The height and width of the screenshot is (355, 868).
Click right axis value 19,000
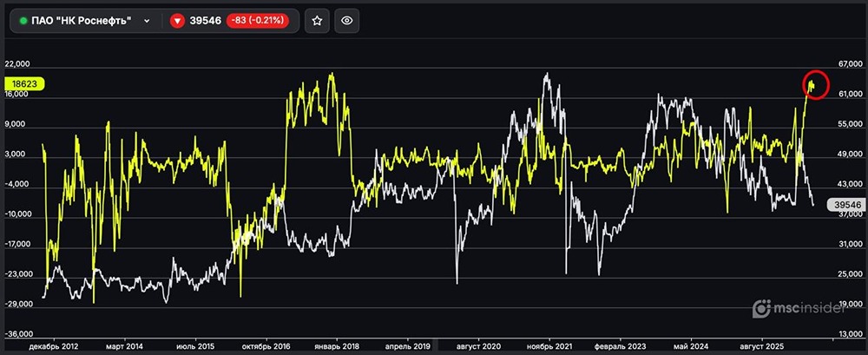[x=851, y=305]
